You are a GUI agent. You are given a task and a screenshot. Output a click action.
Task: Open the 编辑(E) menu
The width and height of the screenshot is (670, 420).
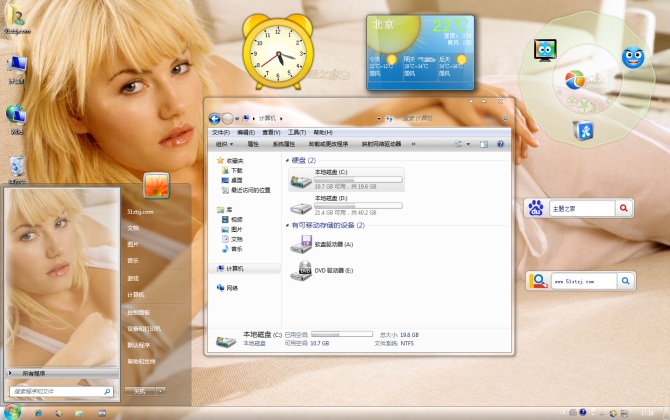point(246,132)
